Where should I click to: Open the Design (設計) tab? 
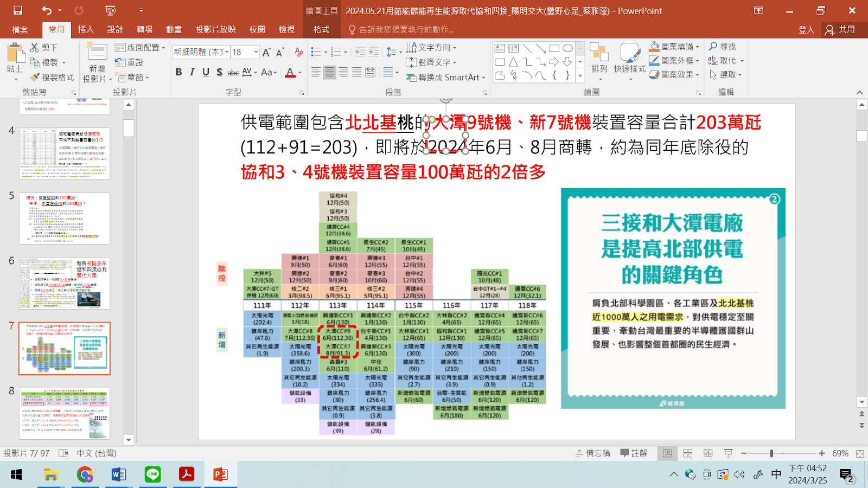(115, 30)
